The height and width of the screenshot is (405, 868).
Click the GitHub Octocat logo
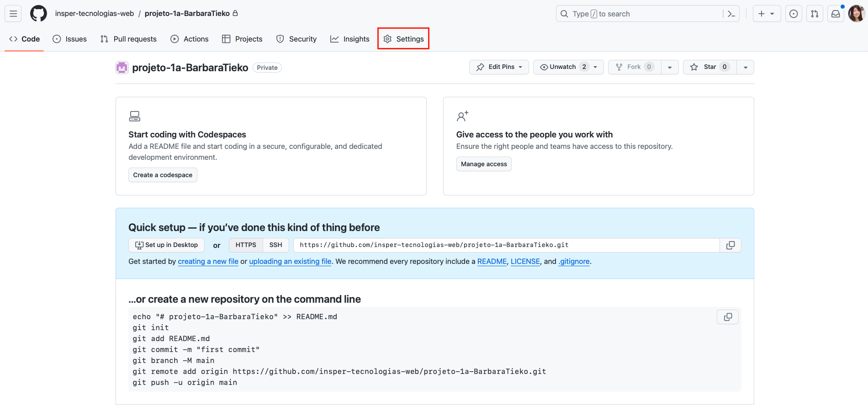(x=38, y=14)
